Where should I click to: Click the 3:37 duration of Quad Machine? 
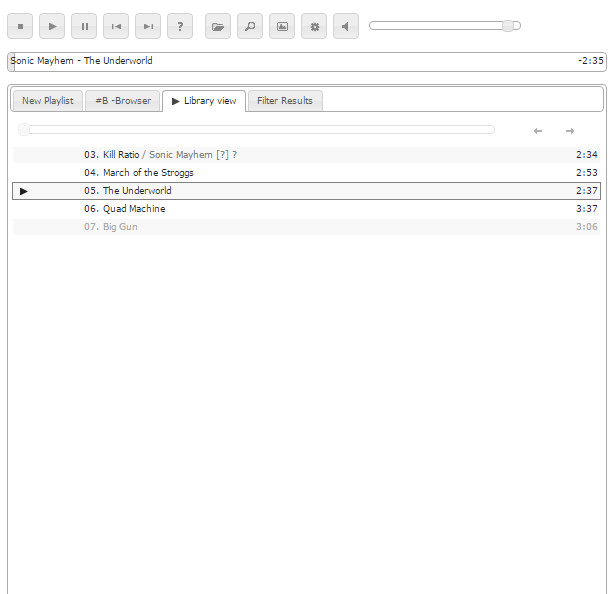586,209
